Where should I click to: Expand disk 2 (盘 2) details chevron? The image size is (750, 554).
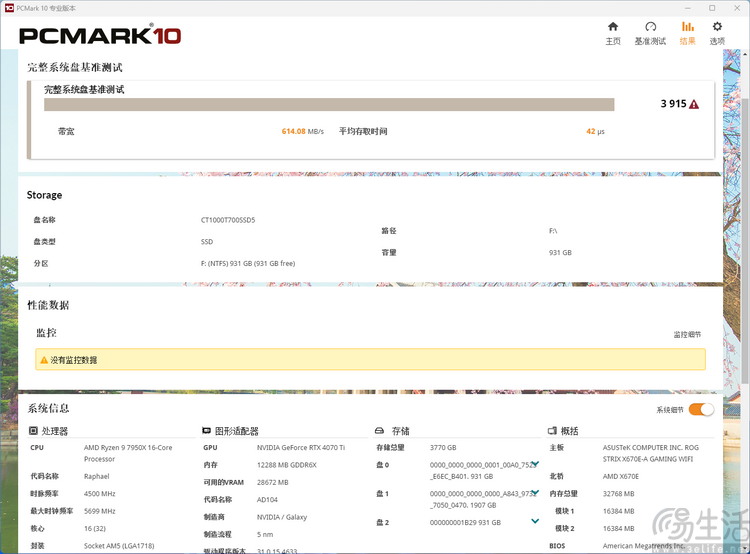[x=535, y=521]
